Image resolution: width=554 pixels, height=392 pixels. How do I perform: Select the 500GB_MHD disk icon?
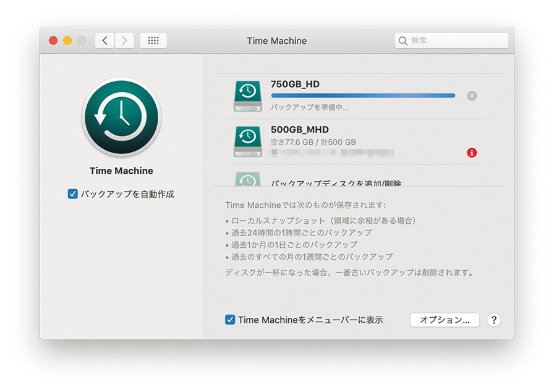pyautogui.click(x=247, y=141)
